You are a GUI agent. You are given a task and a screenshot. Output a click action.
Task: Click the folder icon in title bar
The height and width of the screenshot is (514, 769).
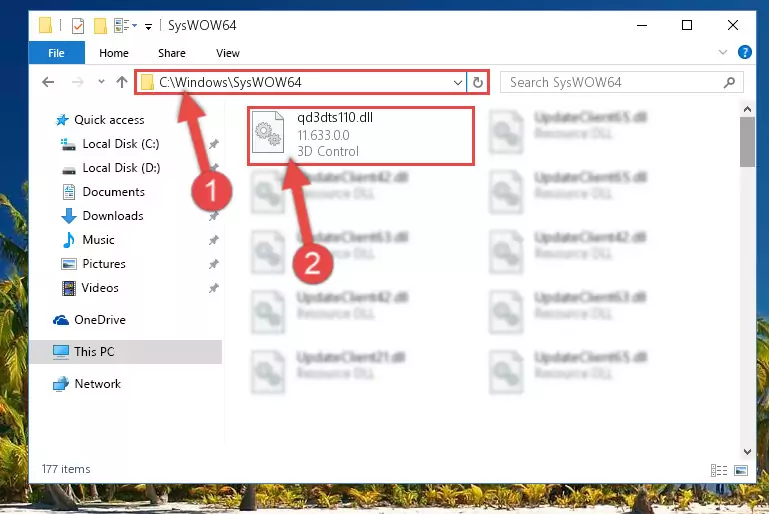click(x=45, y=25)
